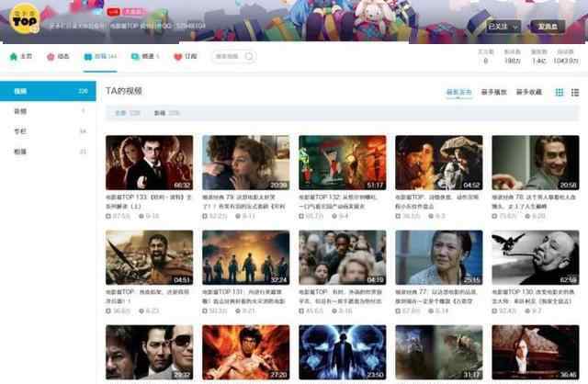
Task: Open the video thumbnail with duration 31:17
Action: [x=439, y=353]
